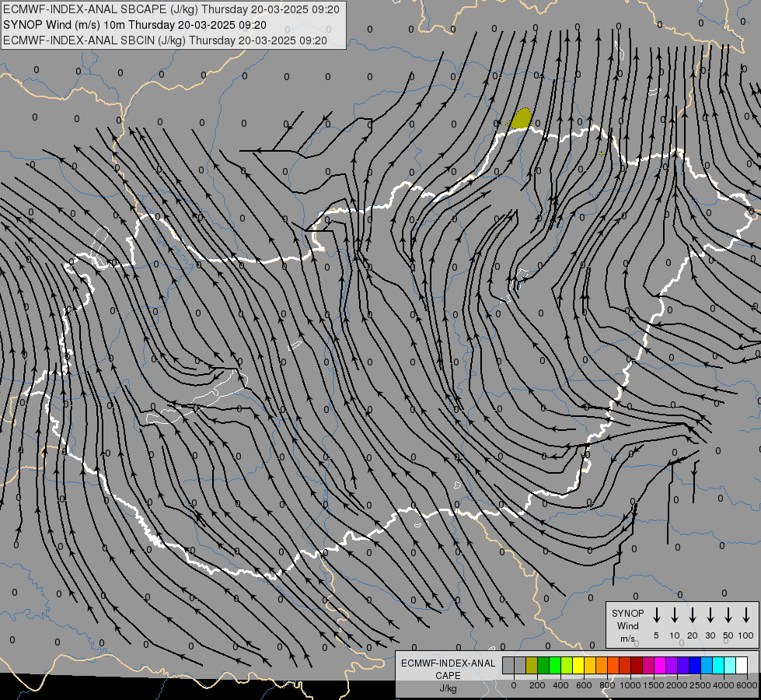The height and width of the screenshot is (700, 761).
Task: Select the dark green CAPE legend swatch
Action: pyautogui.click(x=543, y=665)
